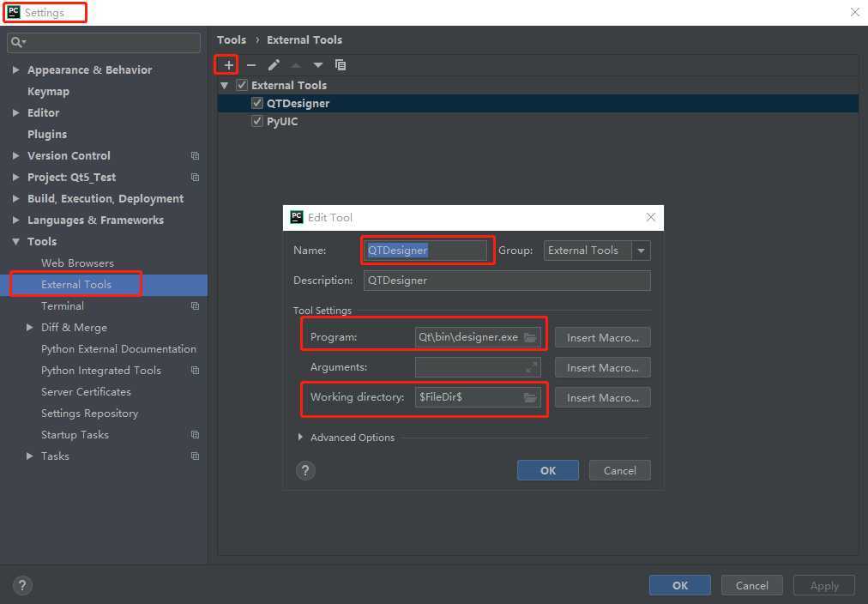Click Tools in the breadcrumb
This screenshot has width=868, height=604.
[232, 39]
